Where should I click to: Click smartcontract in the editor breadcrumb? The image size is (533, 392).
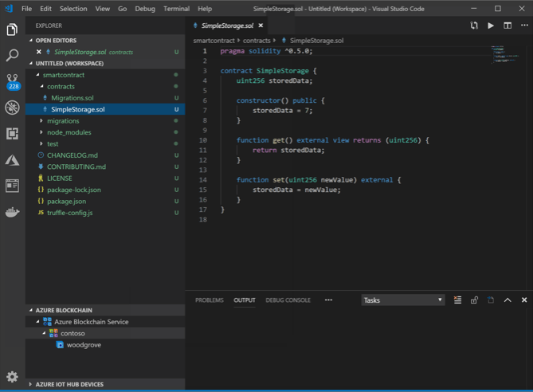[214, 41]
